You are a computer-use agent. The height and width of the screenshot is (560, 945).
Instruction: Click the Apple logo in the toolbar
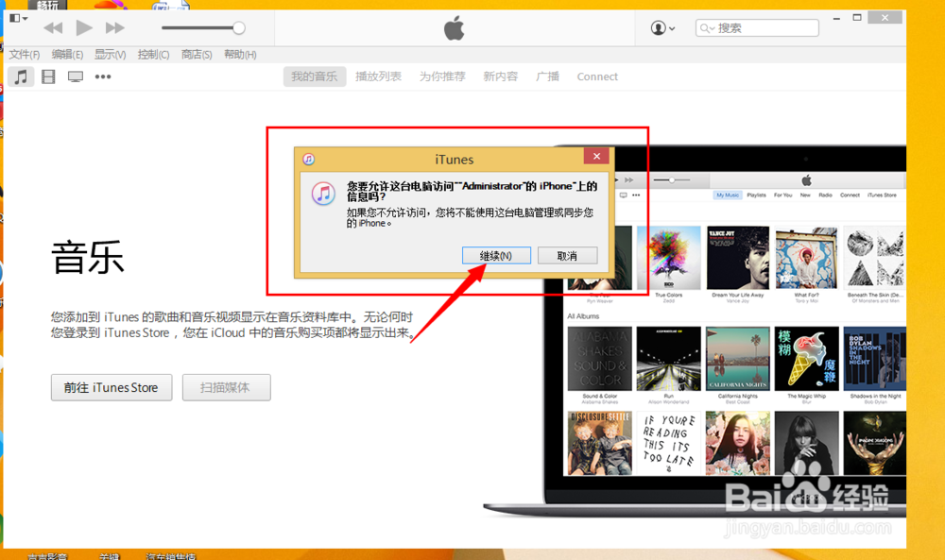coord(455,27)
